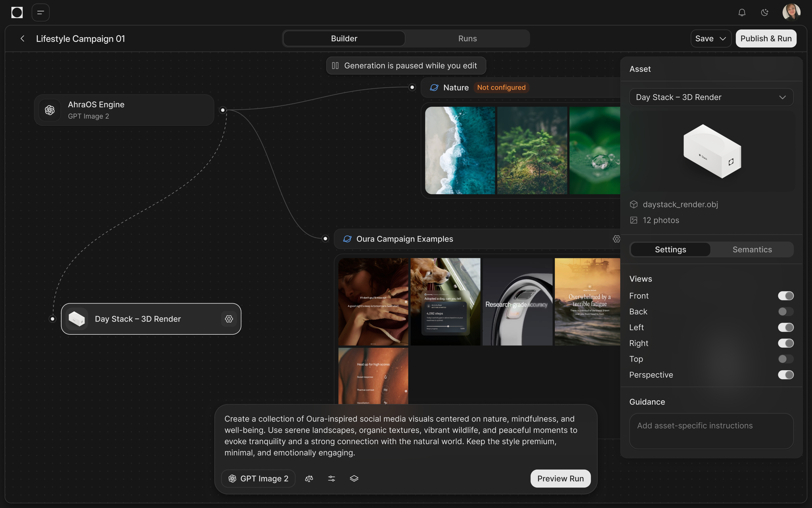The height and width of the screenshot is (508, 812).
Task: Select the Semantics tab
Action: 752,250
